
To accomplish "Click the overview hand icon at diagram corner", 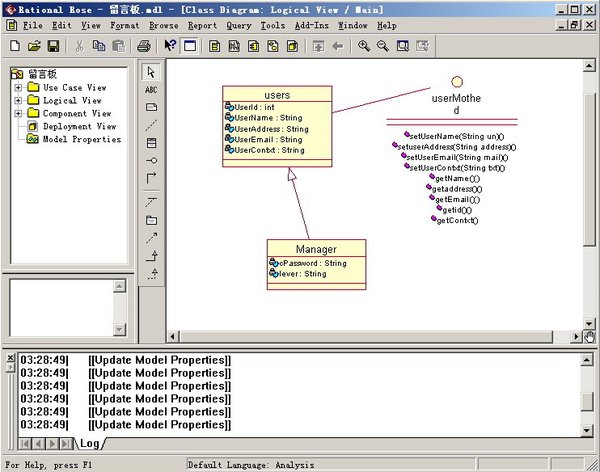I will (590, 337).
